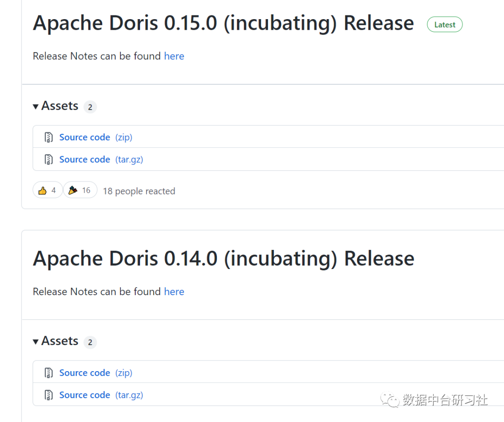Collapse the Assets section of release 0.14.0
The width and height of the screenshot is (504, 422).
click(x=56, y=341)
